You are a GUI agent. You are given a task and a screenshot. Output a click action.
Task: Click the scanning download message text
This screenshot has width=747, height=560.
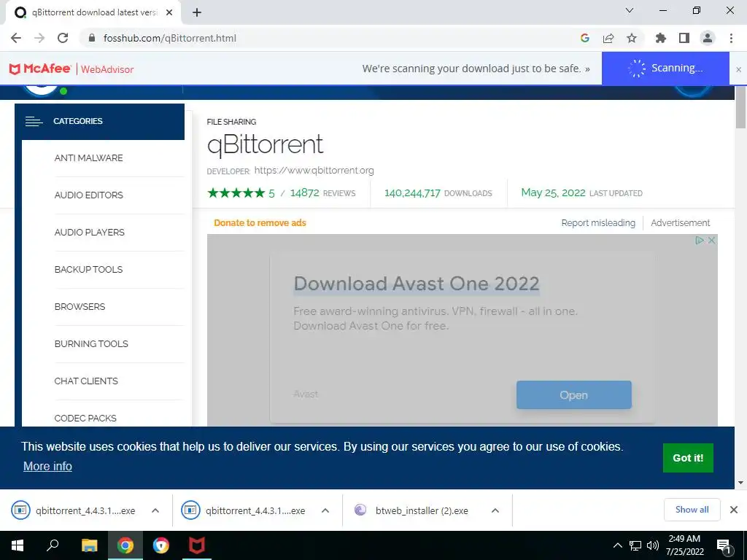(476, 69)
